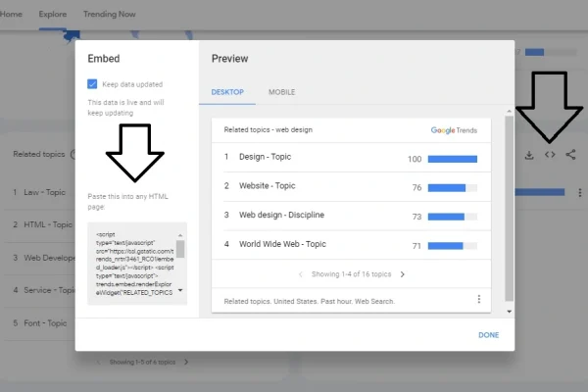Click the preview scrollbar up arrow

click(x=509, y=112)
